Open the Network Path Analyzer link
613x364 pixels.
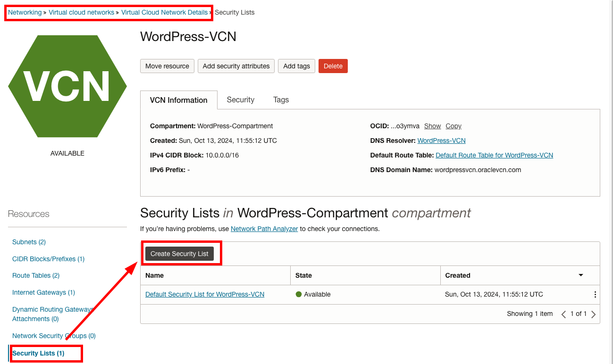[x=264, y=229]
